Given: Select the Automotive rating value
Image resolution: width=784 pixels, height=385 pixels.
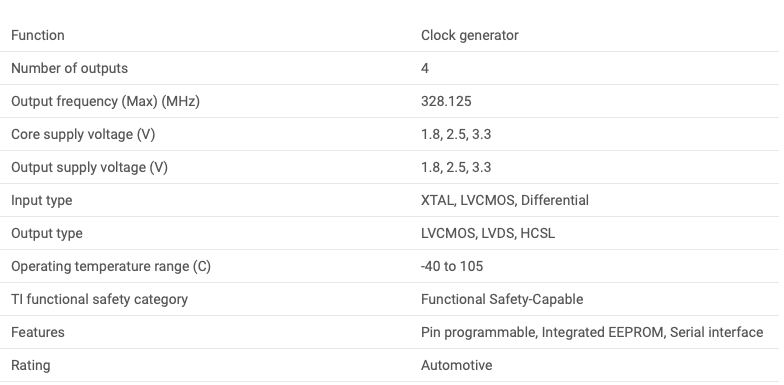Looking at the screenshot, I should tap(456, 366).
